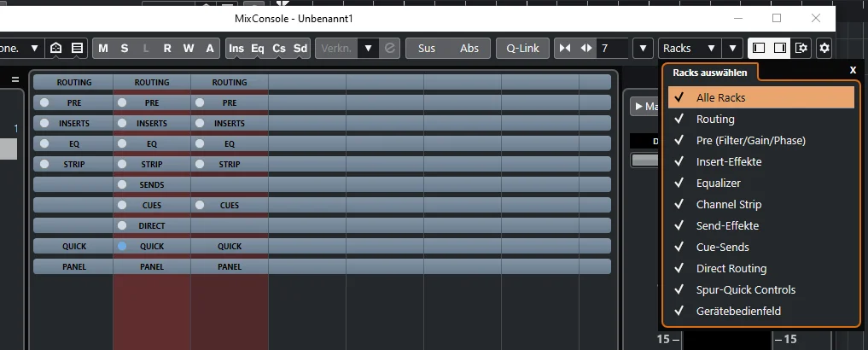Toggle Equalizer rack entry
This screenshot has height=350, width=868.
761,183
